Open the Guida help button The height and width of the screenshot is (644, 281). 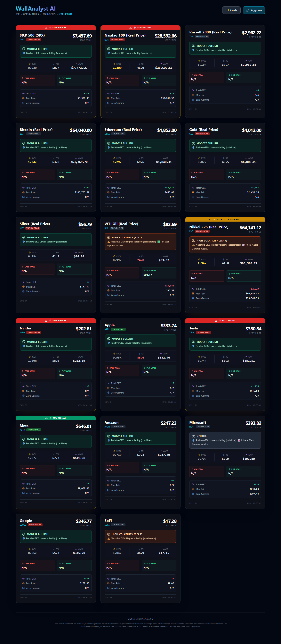231,10
